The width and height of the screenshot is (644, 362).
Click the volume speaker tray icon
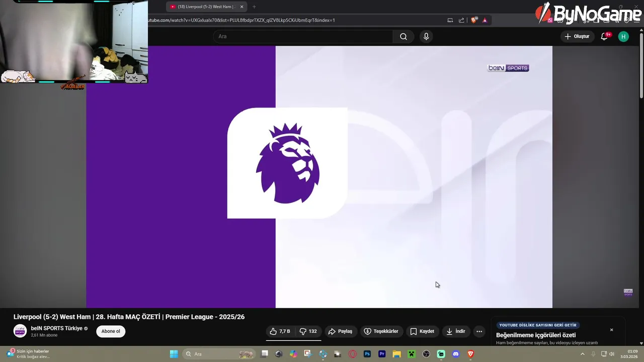pos(612,354)
